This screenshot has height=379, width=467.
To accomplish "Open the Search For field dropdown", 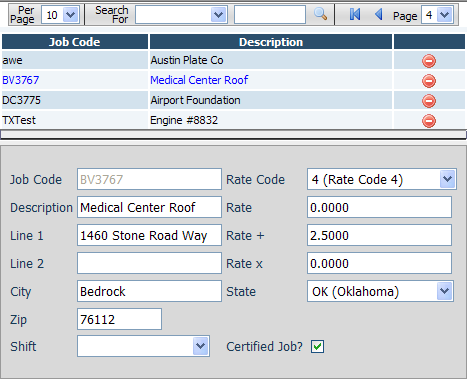I will point(181,15).
